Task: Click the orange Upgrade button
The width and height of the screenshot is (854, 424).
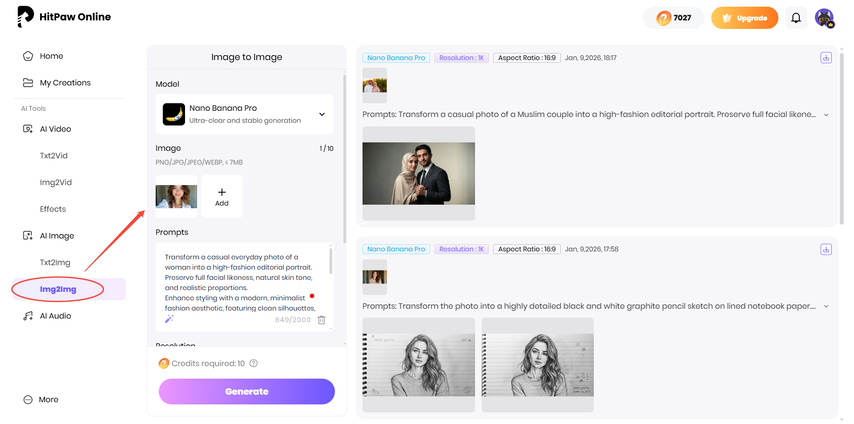Action: (x=744, y=18)
